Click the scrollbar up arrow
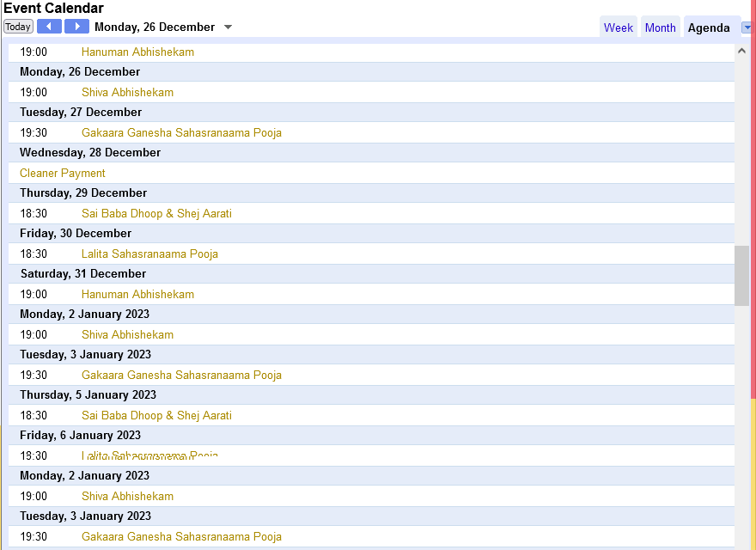 [x=741, y=51]
